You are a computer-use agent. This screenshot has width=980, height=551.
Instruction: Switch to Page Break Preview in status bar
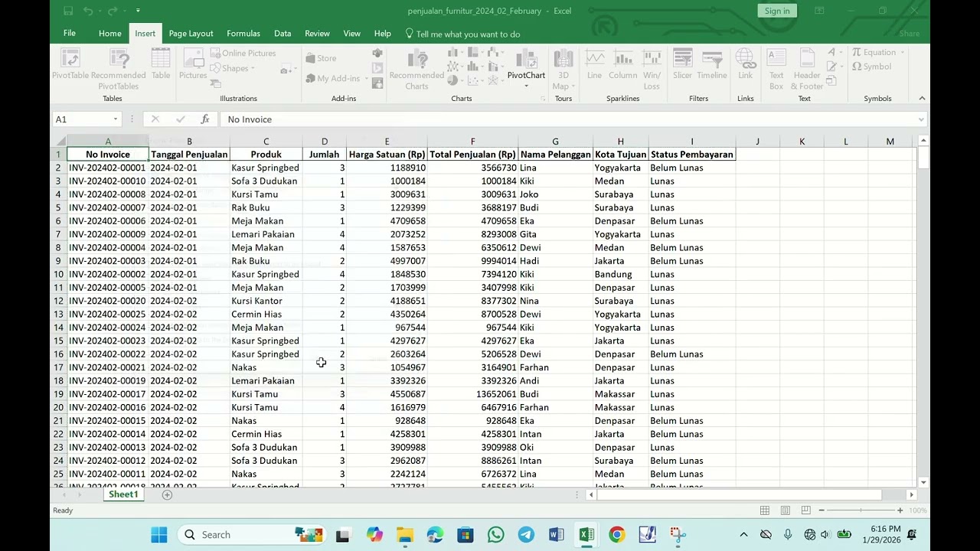point(805,510)
